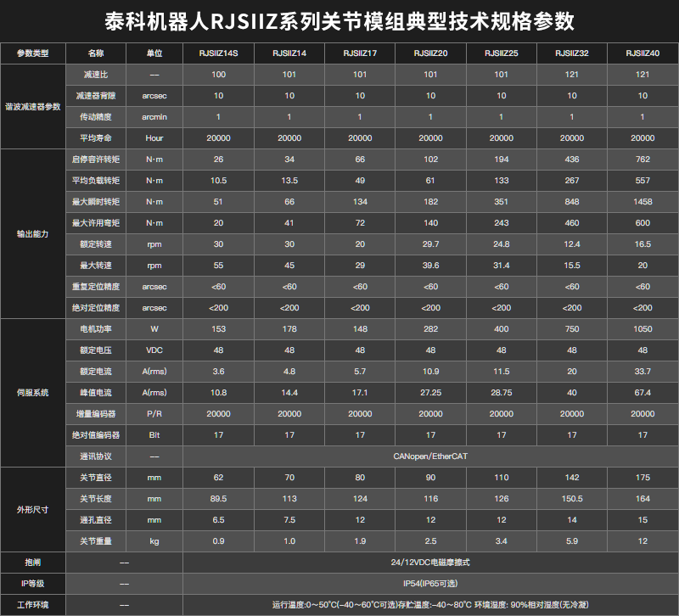Viewport: 679px width, 616px height.
Task: Click the motor power 1050 cell
Action: tap(644, 328)
